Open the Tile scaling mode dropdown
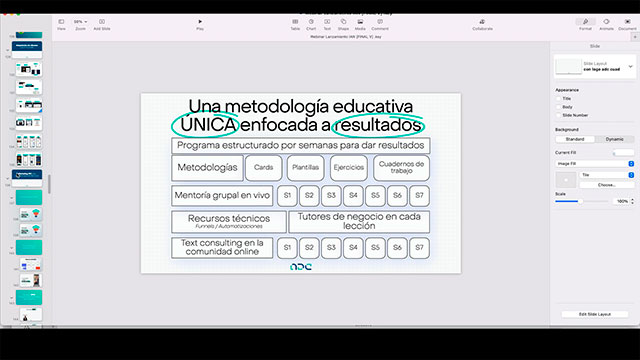This screenshot has height=360, width=640. click(x=607, y=175)
